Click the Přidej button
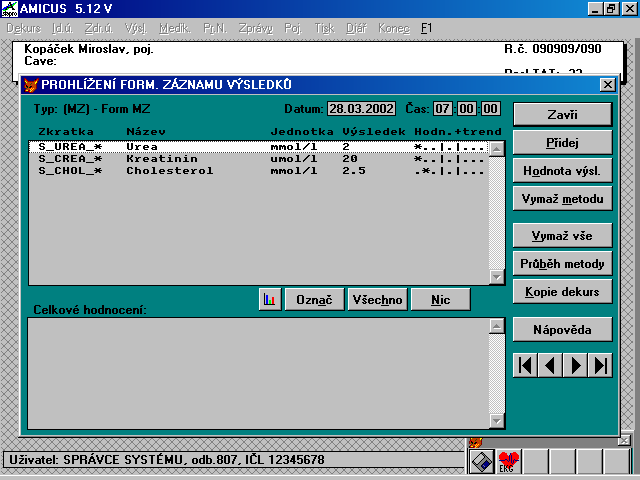Image resolution: width=640 pixels, height=480 pixels. coord(562,142)
